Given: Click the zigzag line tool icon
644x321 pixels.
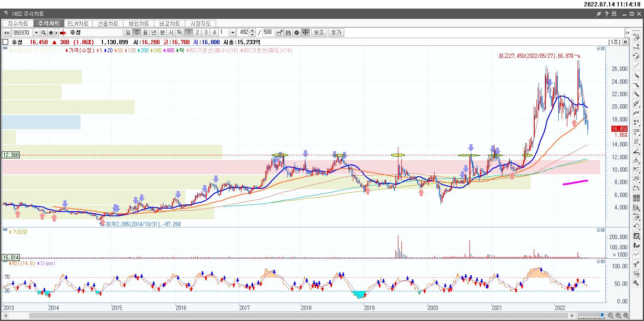Looking at the screenshot, I should click(x=636, y=254).
